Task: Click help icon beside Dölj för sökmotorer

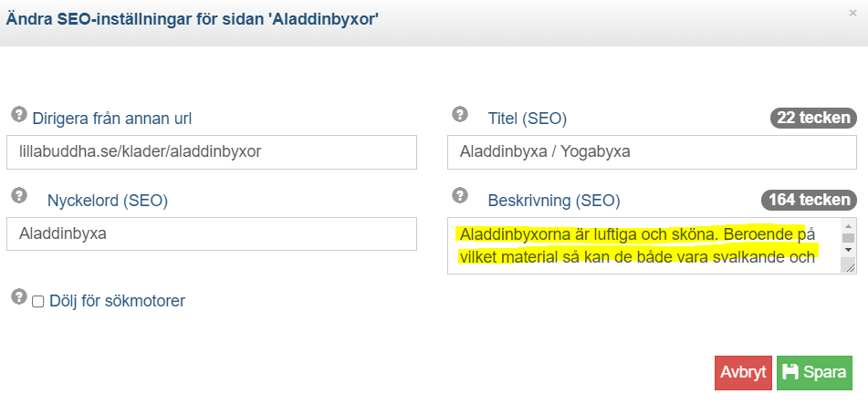Action: tap(19, 296)
